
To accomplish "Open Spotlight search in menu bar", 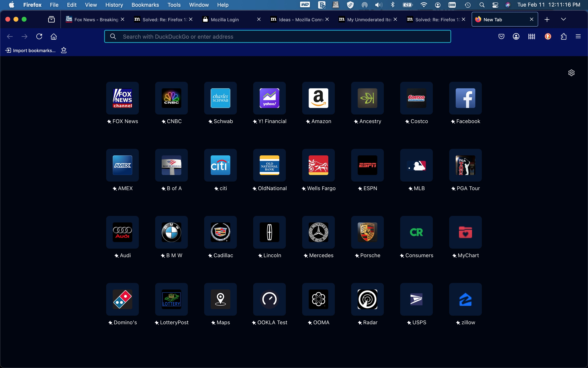I will click(x=482, y=5).
